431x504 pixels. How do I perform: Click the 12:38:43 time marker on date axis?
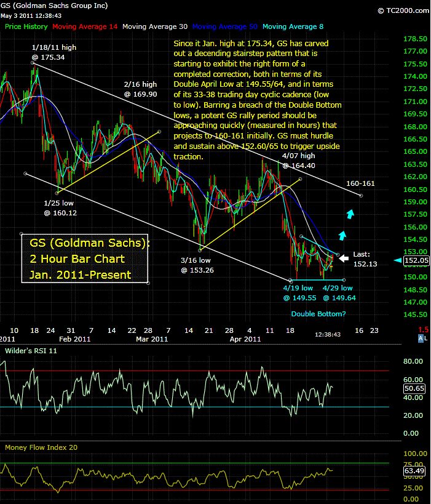point(327,335)
